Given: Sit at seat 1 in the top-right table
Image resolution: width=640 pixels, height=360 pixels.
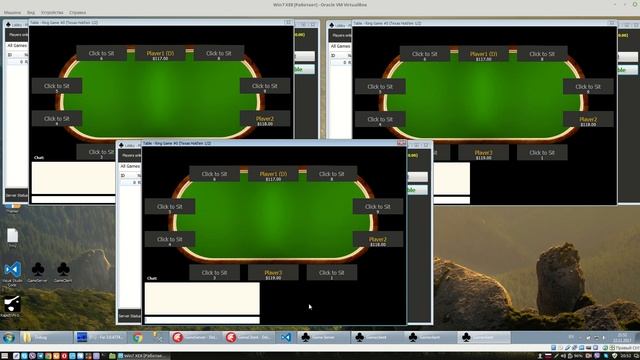Looking at the screenshot, I should 542,153.
